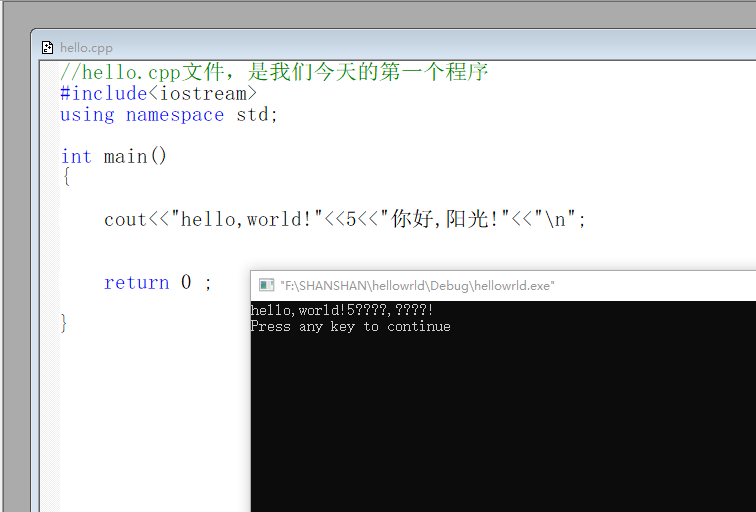Click the keyword 'namespace' in the code
756x512 pixels.
tap(175, 115)
